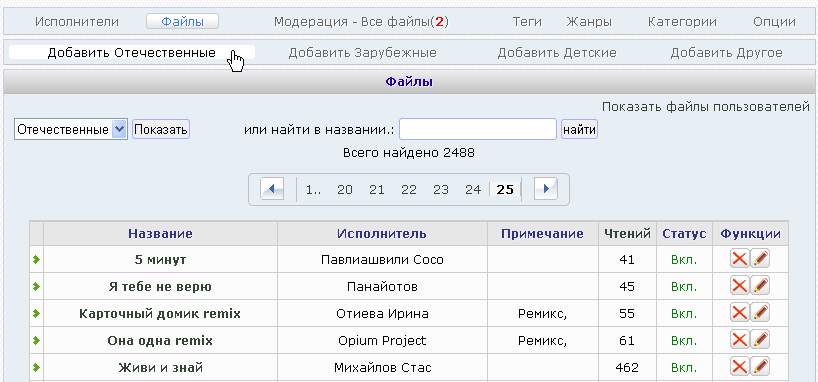Open the "Показать файлы пользователей" link
Viewport: 818px width, 382px height.
[705, 107]
